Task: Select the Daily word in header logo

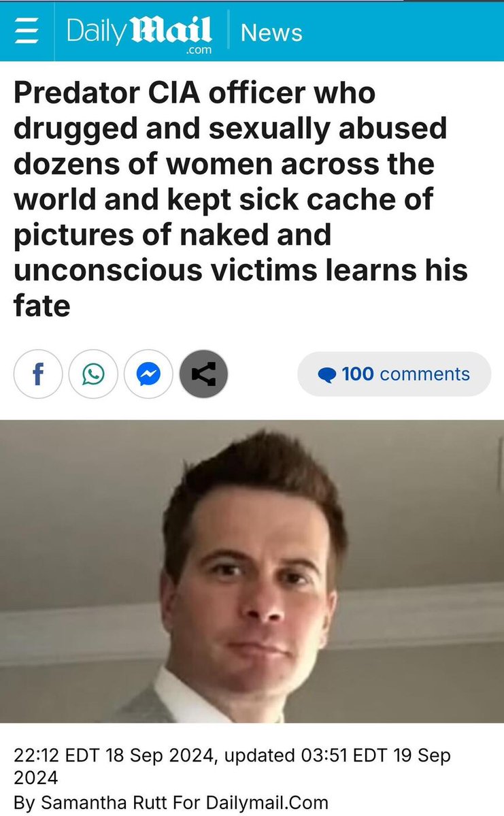Action: (x=96, y=31)
